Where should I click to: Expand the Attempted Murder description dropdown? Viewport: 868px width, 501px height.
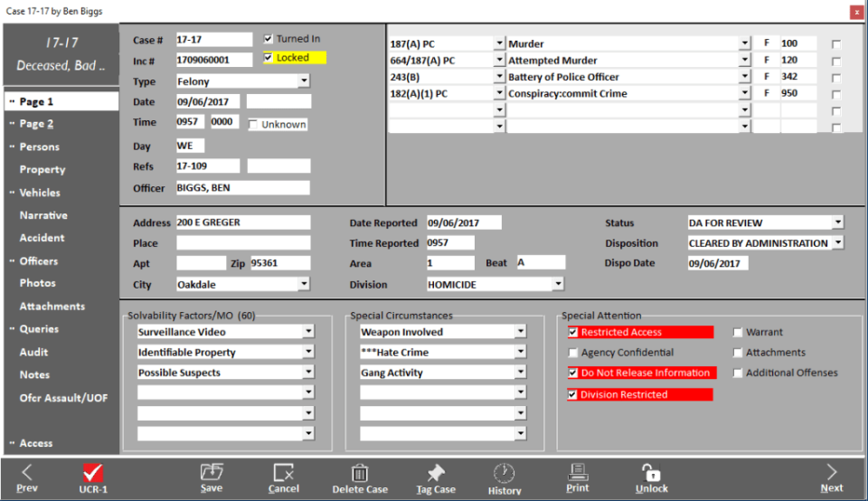pos(744,61)
